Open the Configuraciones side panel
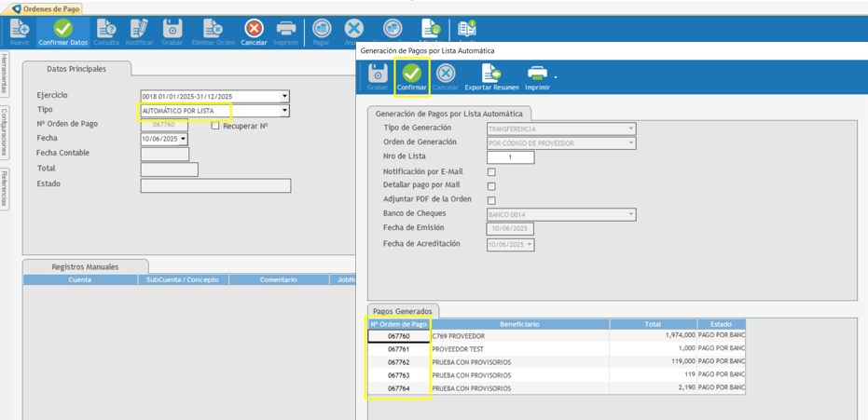The width and height of the screenshot is (868, 420). click(x=5, y=130)
